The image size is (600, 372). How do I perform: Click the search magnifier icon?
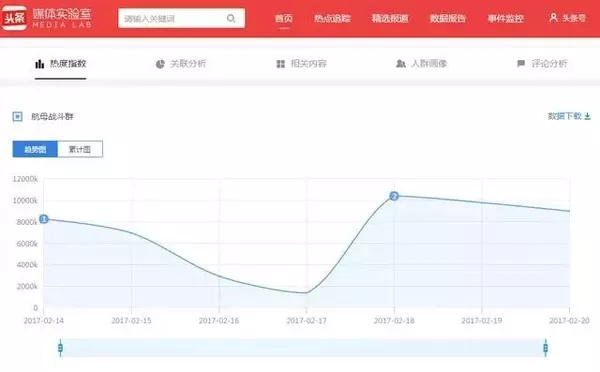point(231,18)
